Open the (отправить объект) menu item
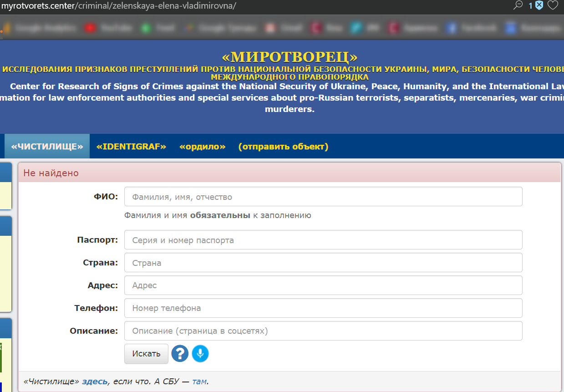Image resolution: width=564 pixels, height=392 pixels. (283, 147)
